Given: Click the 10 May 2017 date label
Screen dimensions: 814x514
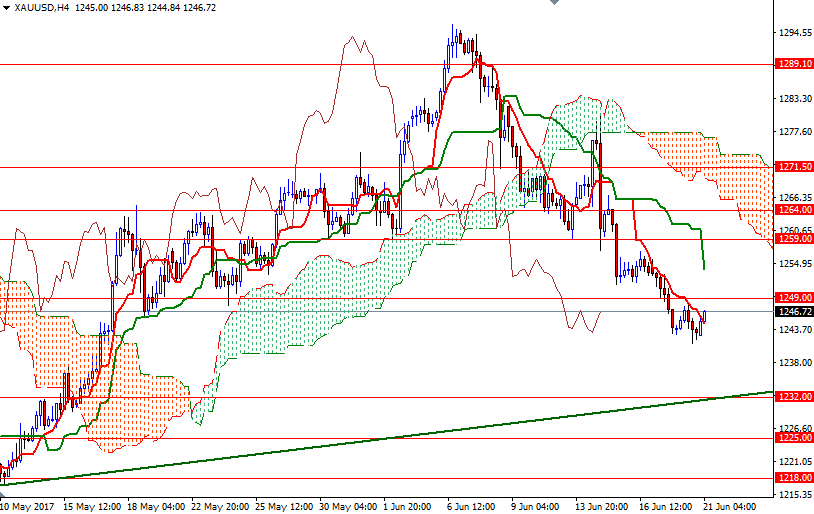Looking at the screenshot, I should coord(28,506).
